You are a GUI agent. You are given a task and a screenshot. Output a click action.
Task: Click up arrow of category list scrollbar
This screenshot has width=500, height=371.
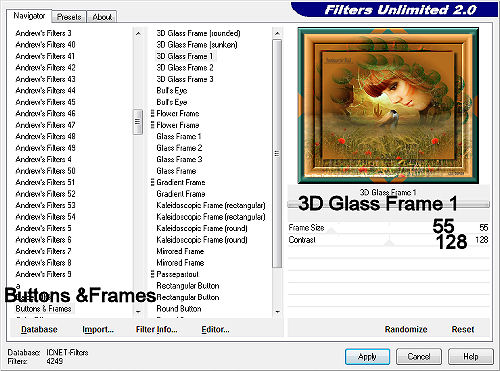138,34
